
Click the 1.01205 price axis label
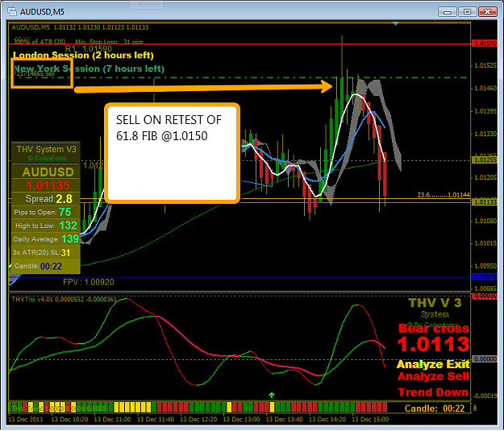(x=485, y=177)
